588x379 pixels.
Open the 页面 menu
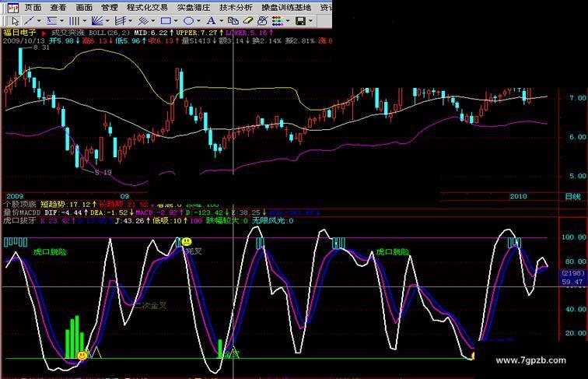[33, 8]
